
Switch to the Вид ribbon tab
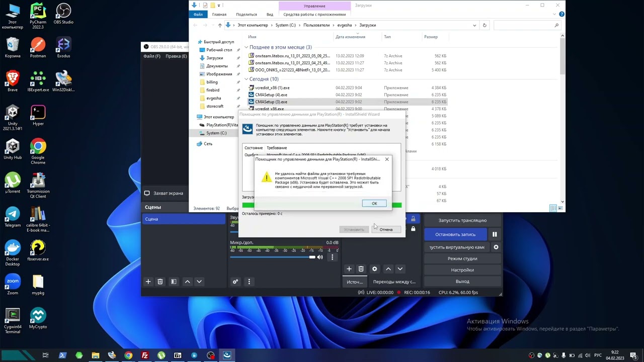point(270,15)
